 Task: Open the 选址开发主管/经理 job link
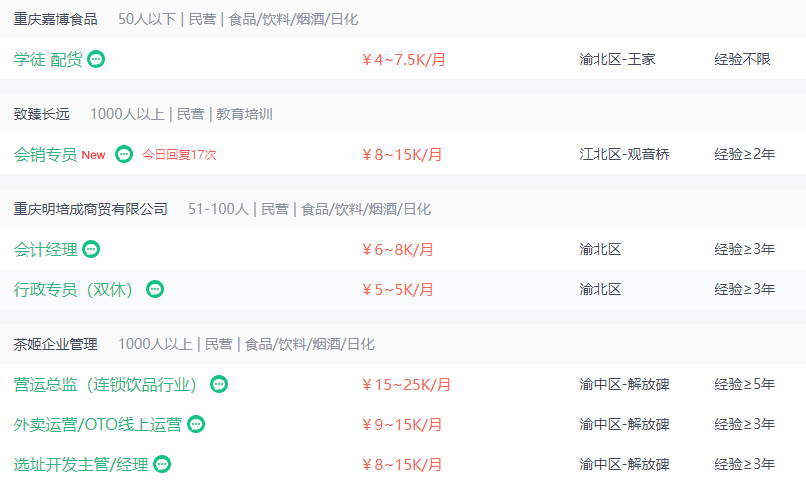click(x=81, y=464)
